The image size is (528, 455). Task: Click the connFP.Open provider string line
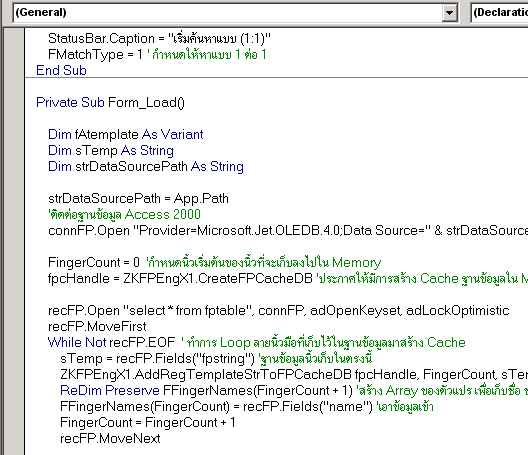288,230
